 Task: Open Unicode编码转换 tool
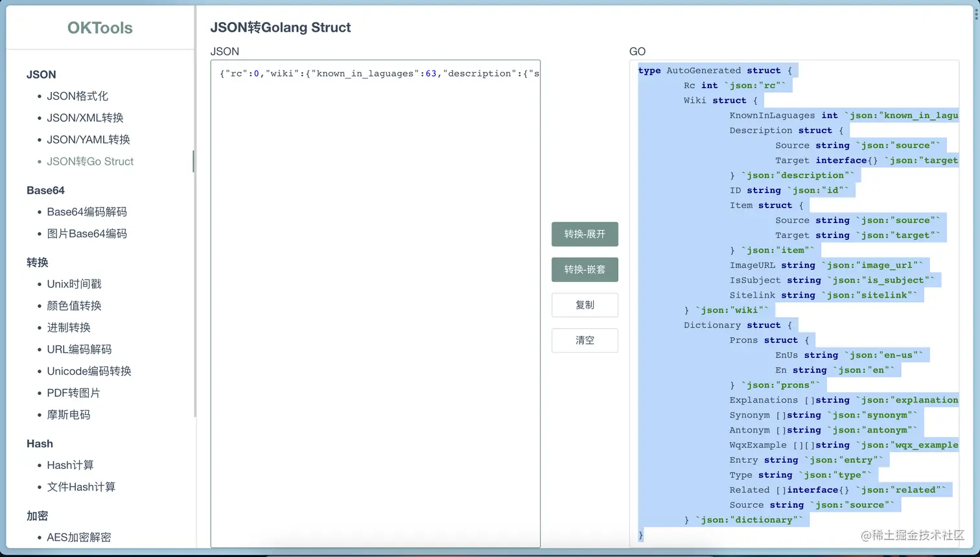tap(89, 371)
